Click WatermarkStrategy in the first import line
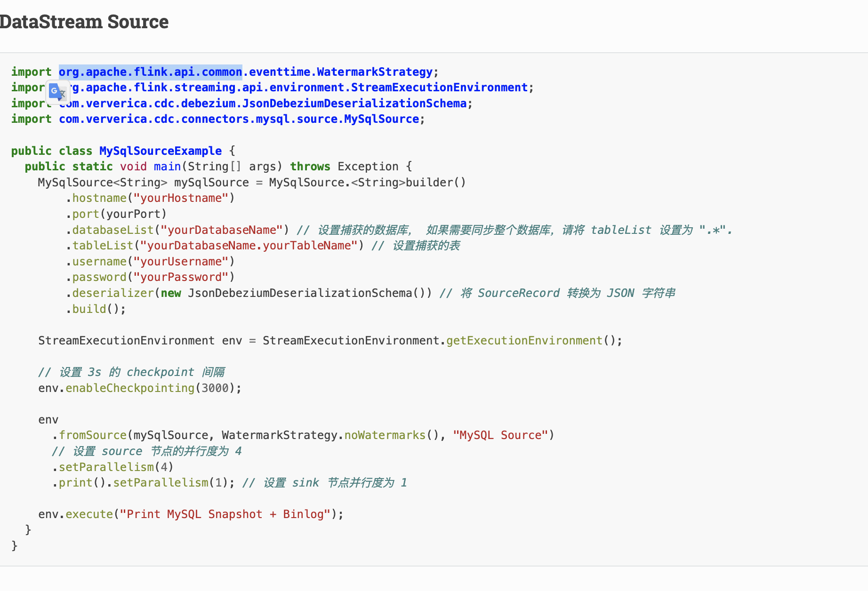This screenshot has height=591, width=868. 374,72
